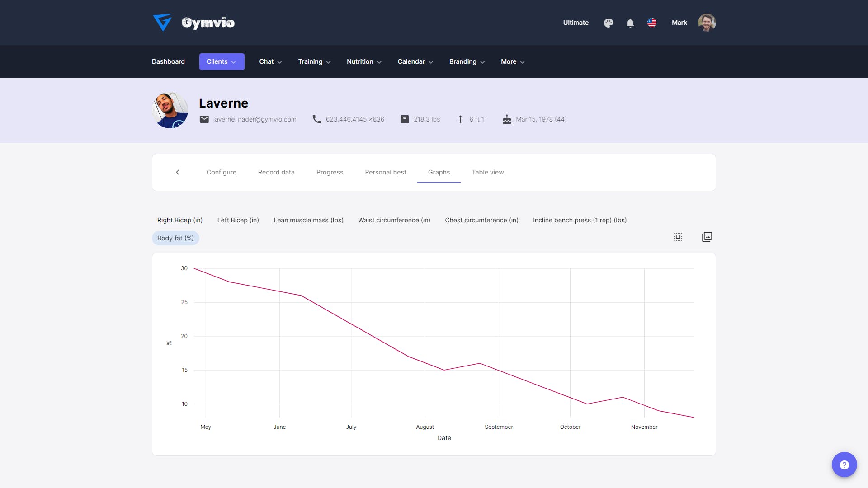
Task: Toggle the Body fat (%) metric chip
Action: [x=175, y=238]
